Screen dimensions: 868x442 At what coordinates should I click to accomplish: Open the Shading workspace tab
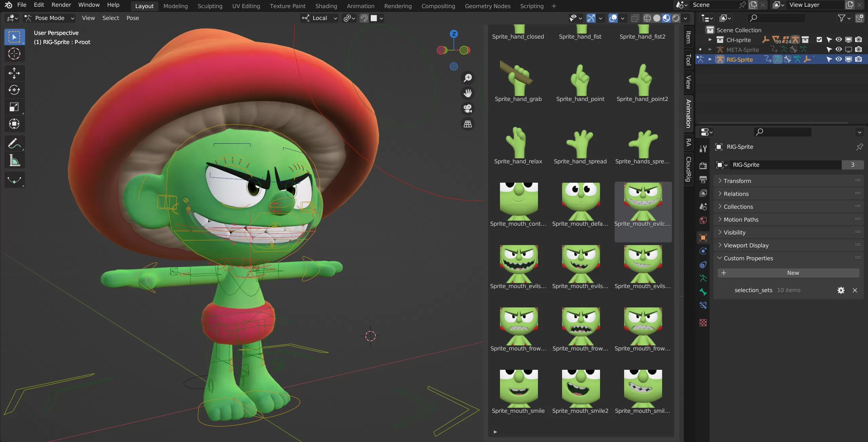(325, 6)
